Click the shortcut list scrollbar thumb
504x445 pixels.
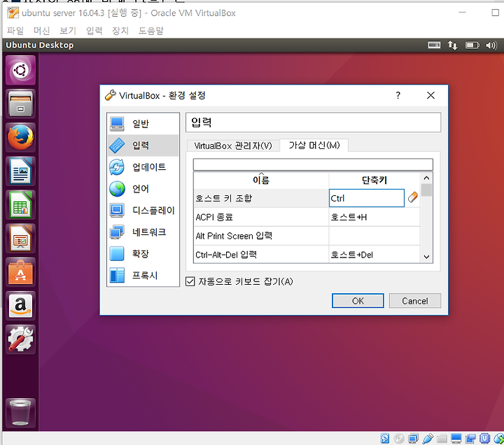click(426, 190)
